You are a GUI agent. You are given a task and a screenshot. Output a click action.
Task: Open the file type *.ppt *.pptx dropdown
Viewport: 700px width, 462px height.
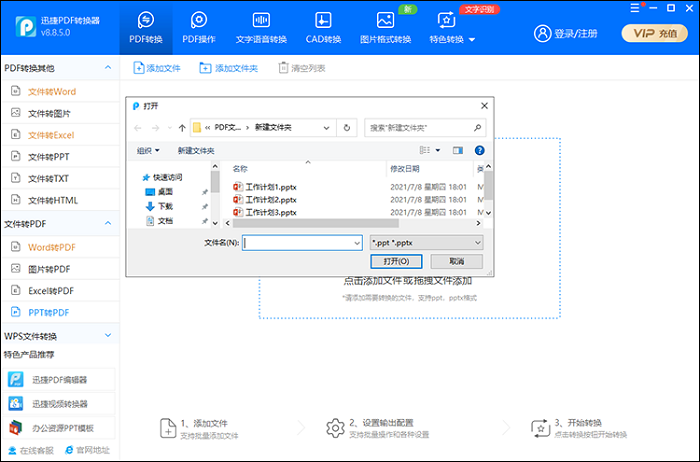(x=426, y=243)
